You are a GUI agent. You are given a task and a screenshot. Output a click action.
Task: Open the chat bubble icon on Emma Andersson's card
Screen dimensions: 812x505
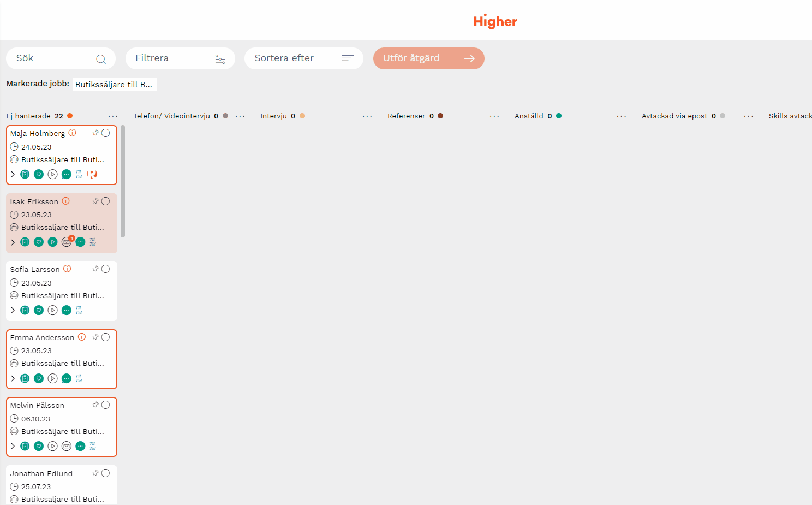pyautogui.click(x=67, y=378)
